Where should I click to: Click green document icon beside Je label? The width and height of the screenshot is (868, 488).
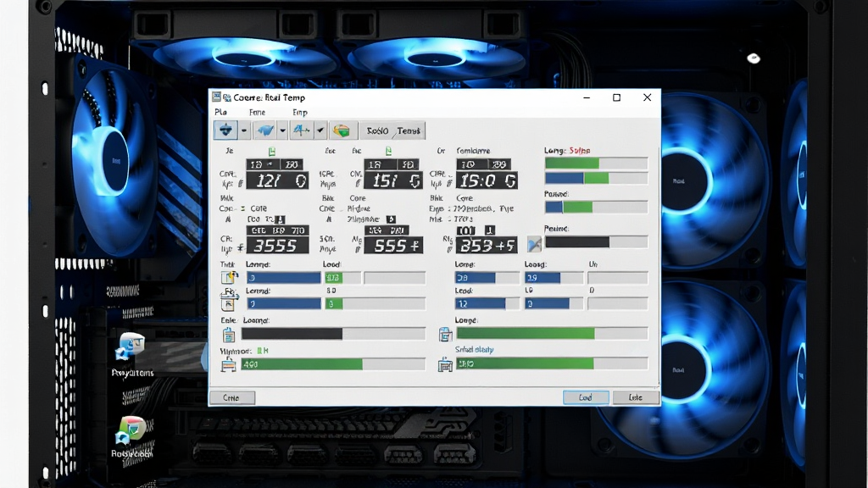[272, 151]
